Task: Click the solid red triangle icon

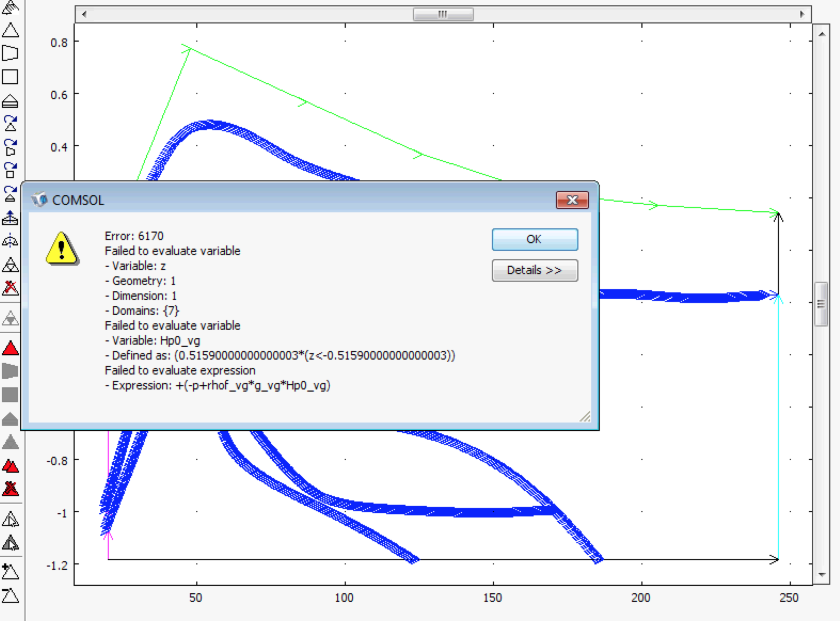Action: [10, 348]
